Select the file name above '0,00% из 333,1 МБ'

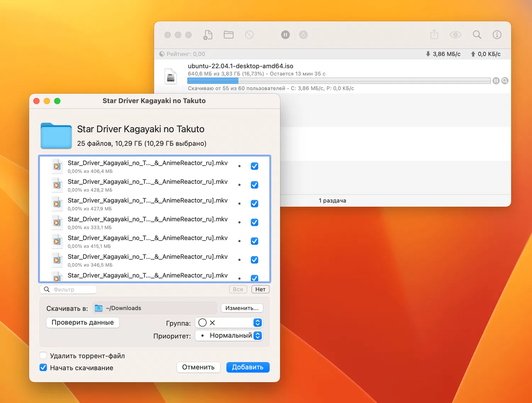point(148,219)
